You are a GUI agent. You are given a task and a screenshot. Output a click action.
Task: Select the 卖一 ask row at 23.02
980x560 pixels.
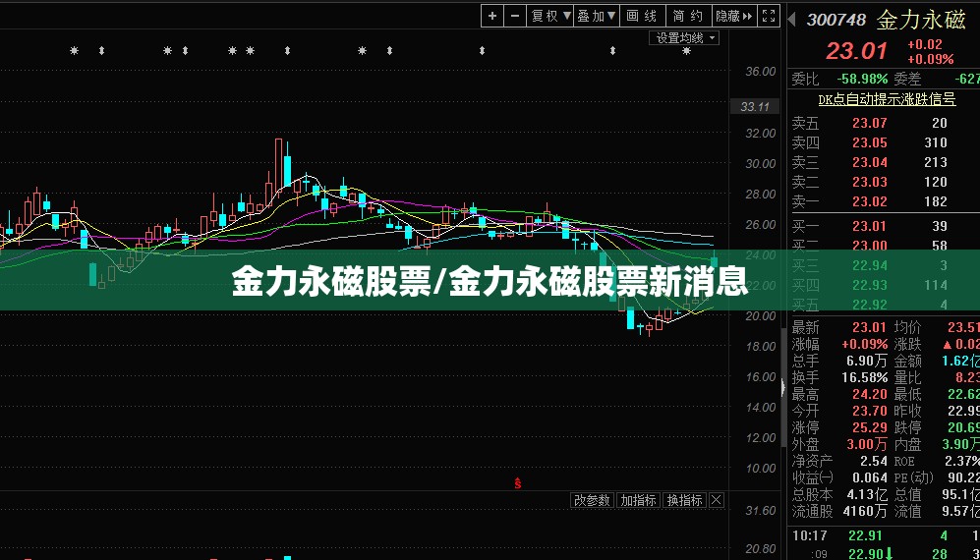883,201
